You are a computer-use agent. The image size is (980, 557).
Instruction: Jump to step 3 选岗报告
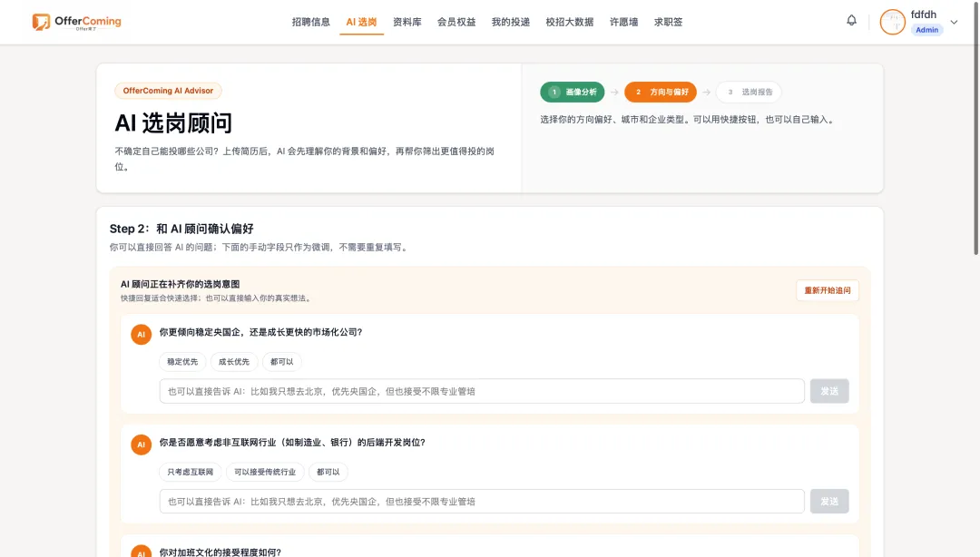(x=749, y=92)
